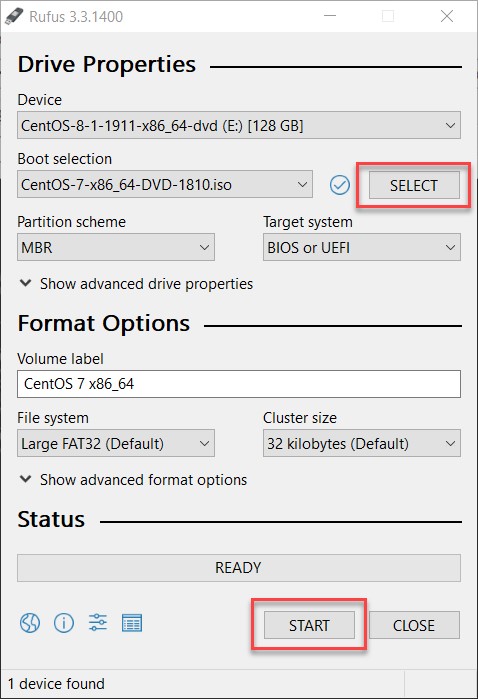Open the Partition scheme MBR dropdown
Image resolution: width=478 pixels, height=699 pixels.
click(116, 247)
